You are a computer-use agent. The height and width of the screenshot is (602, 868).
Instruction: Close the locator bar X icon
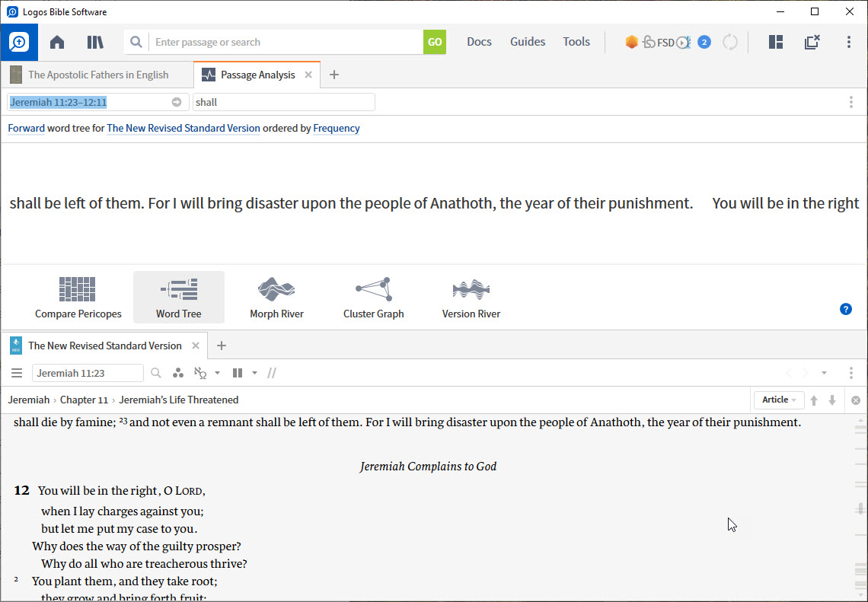tap(856, 400)
